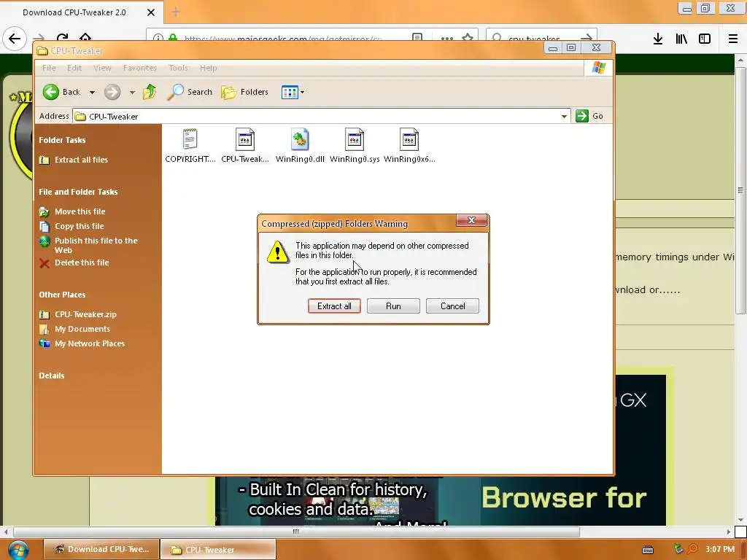The width and height of the screenshot is (747, 560).
Task: Collapse the Other Places section header
Action: coord(62,295)
